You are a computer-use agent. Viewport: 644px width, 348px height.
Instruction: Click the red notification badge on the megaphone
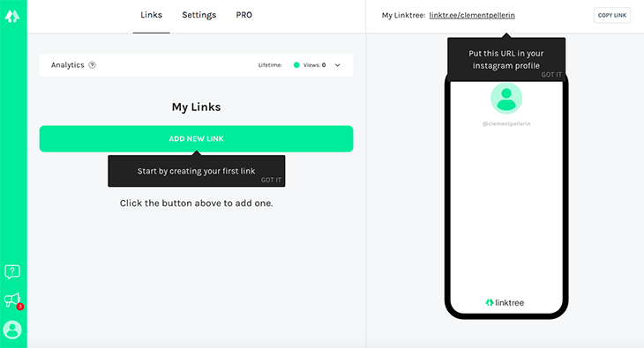tap(19, 307)
